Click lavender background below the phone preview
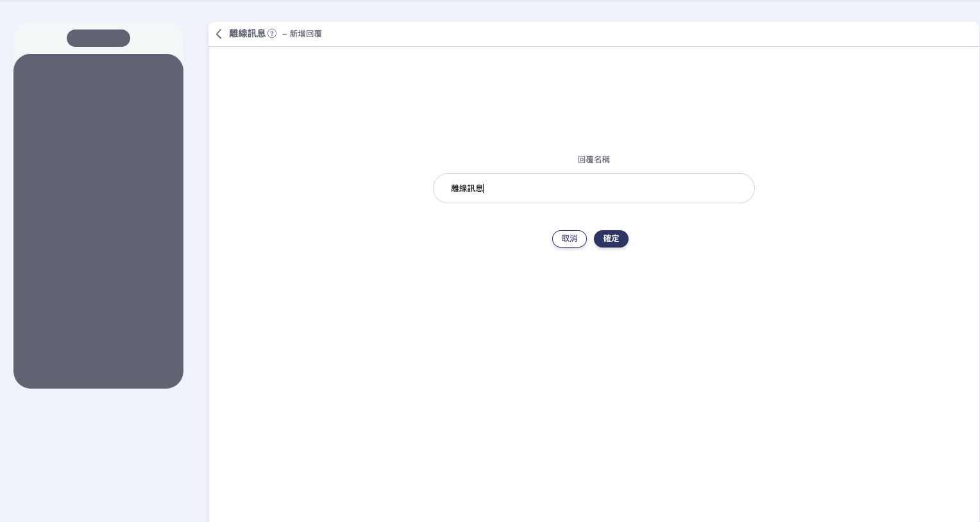Image resolution: width=980 pixels, height=522 pixels. pos(98,455)
